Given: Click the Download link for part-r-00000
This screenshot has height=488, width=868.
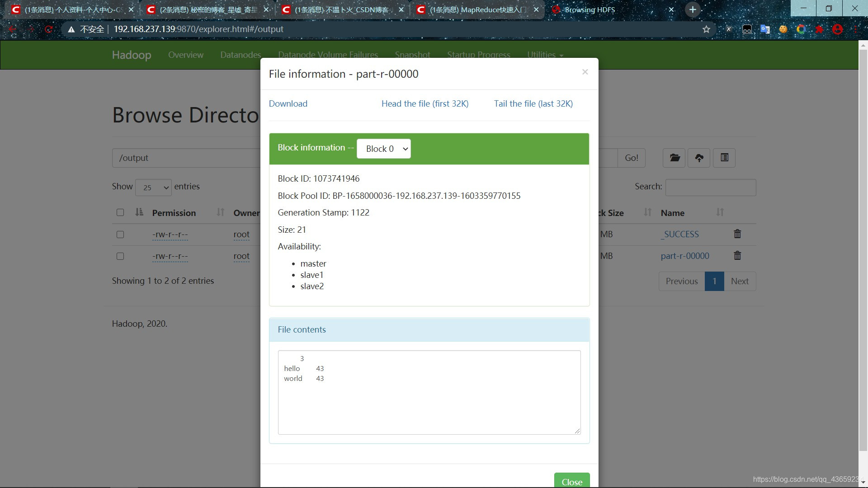Looking at the screenshot, I should (x=288, y=103).
